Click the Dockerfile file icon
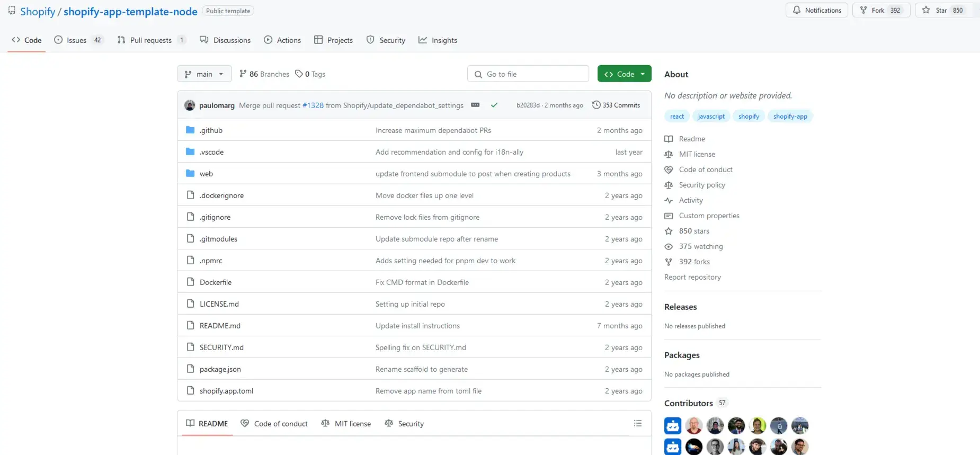This screenshot has height=455, width=980. (x=190, y=282)
